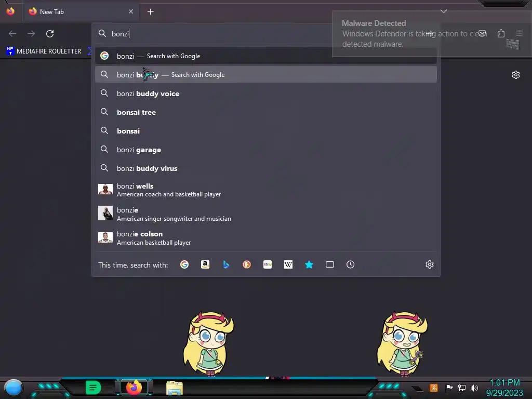Click the bonzie colson thumbnail photo
This screenshot has width=532, height=399.
(105, 237)
